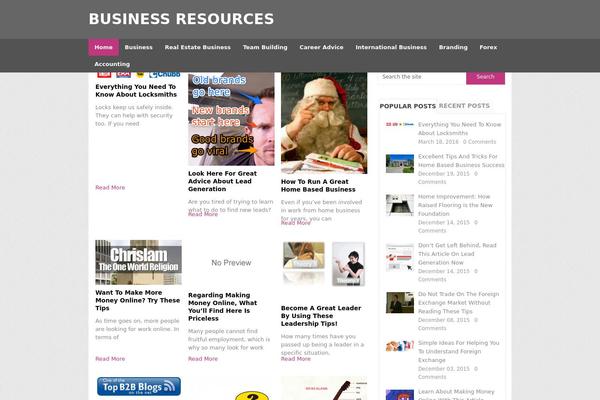
Task: Open the Home menu item
Action: pyautogui.click(x=103, y=47)
